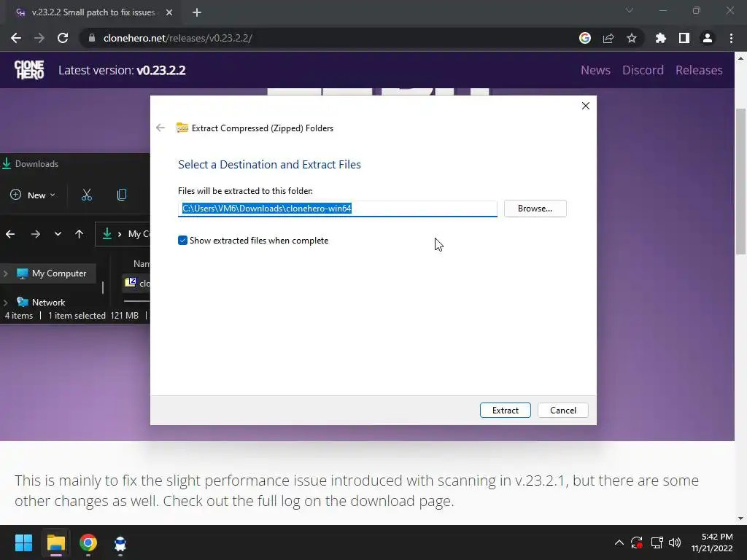
Task: Open Chrome three-dot menu
Action: click(731, 38)
